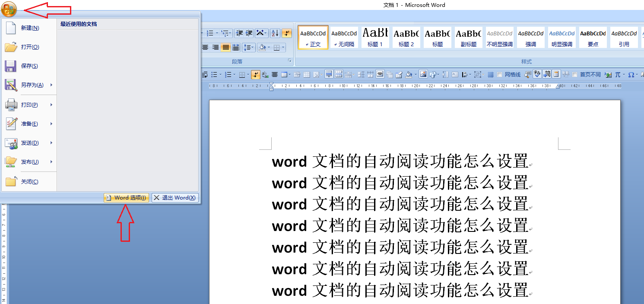Click the fill bucket icon in toolbar

(x=408, y=75)
